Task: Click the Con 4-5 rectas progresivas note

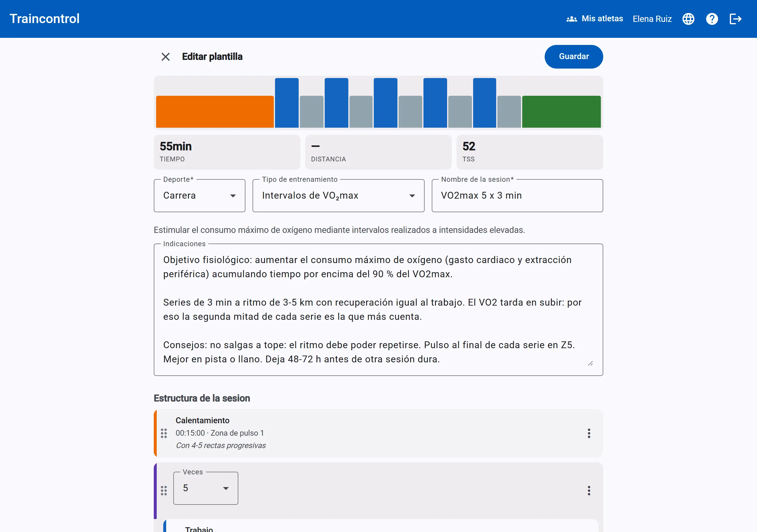Action: click(x=221, y=445)
